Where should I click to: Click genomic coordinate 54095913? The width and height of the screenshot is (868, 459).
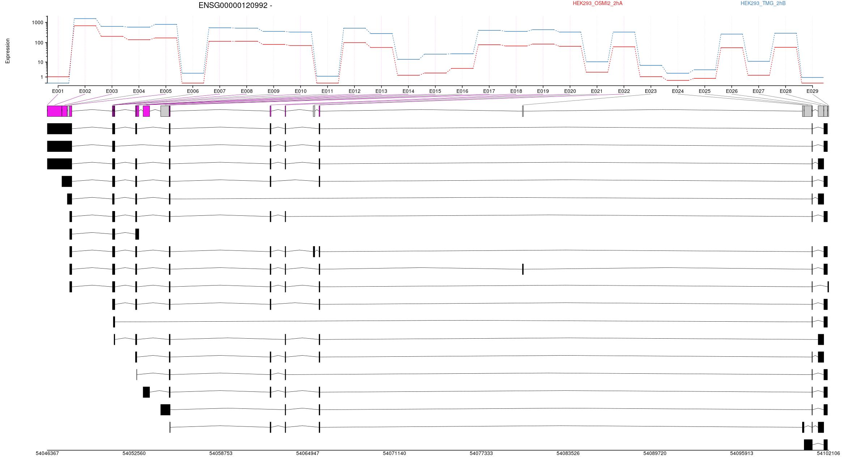(742, 453)
